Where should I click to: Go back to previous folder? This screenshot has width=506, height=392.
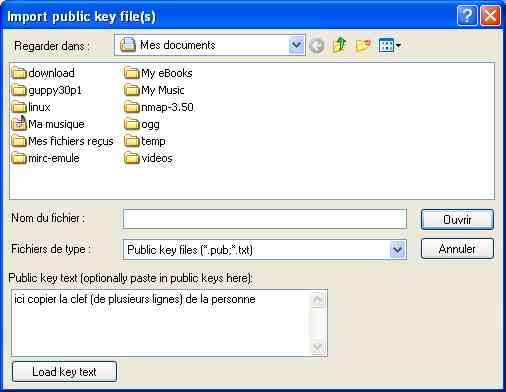pyautogui.click(x=317, y=45)
